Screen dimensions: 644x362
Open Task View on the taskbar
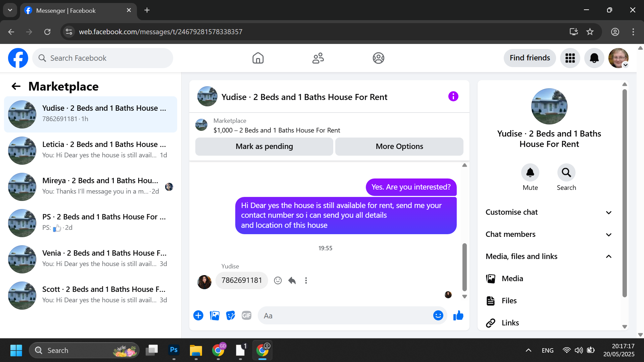(x=152, y=350)
